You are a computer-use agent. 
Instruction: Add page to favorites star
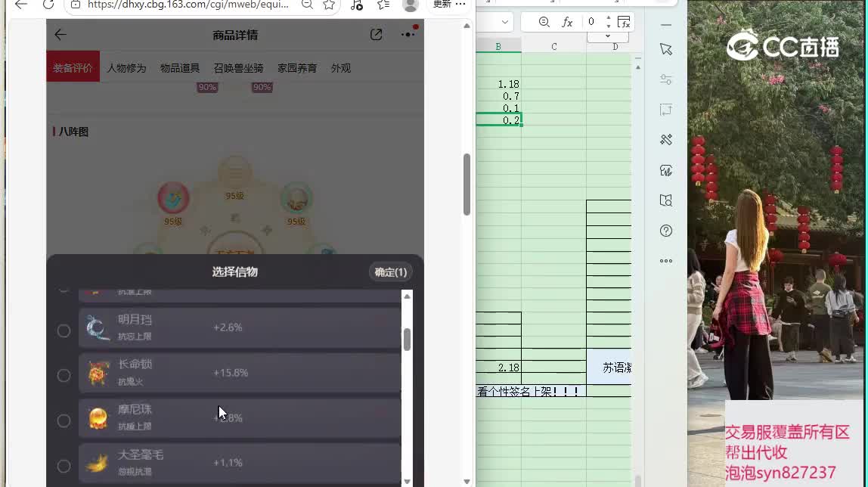click(330, 5)
